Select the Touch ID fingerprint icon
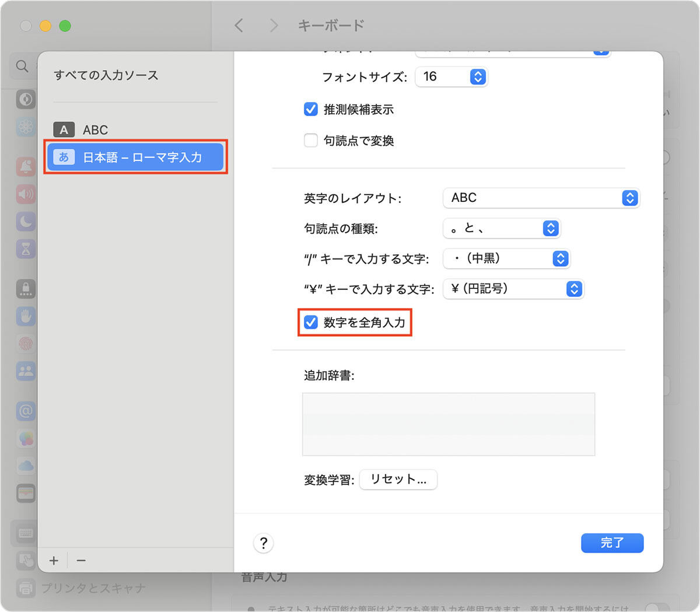 coord(26,344)
